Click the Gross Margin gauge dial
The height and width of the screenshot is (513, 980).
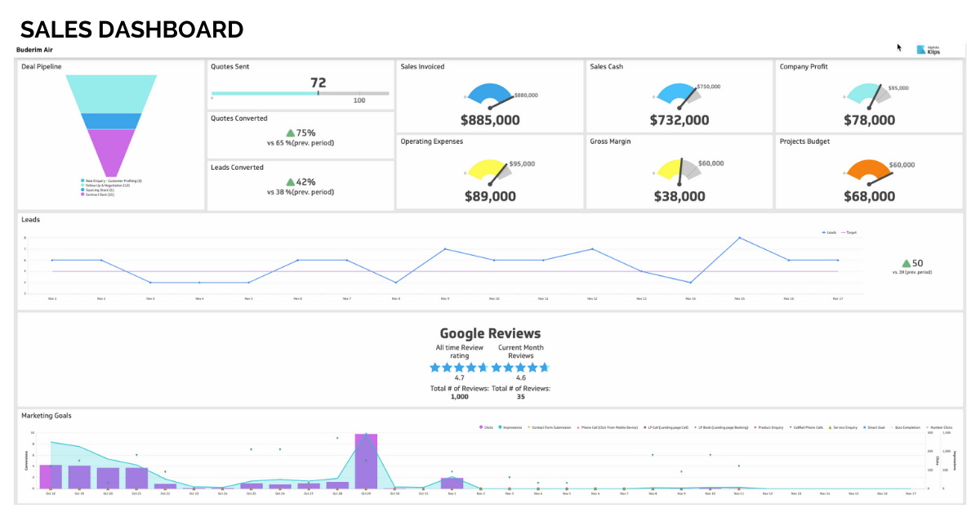click(x=679, y=169)
